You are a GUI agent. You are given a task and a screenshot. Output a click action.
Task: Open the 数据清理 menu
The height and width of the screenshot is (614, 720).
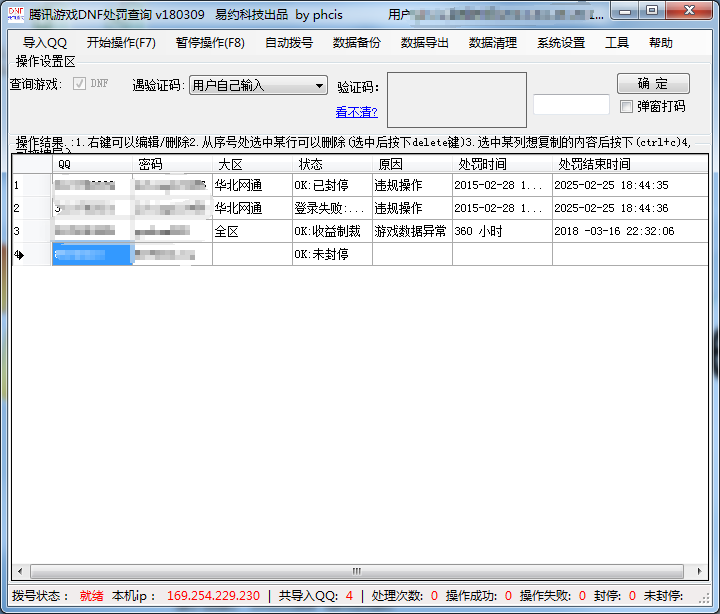(x=493, y=43)
